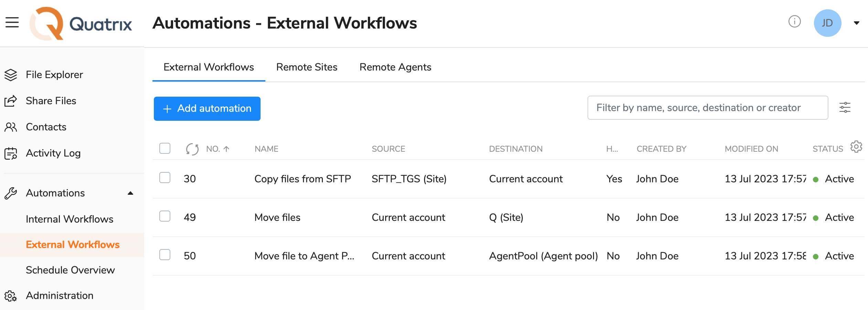The width and height of the screenshot is (868, 310).
Task: View the Activity Log
Action: click(53, 153)
